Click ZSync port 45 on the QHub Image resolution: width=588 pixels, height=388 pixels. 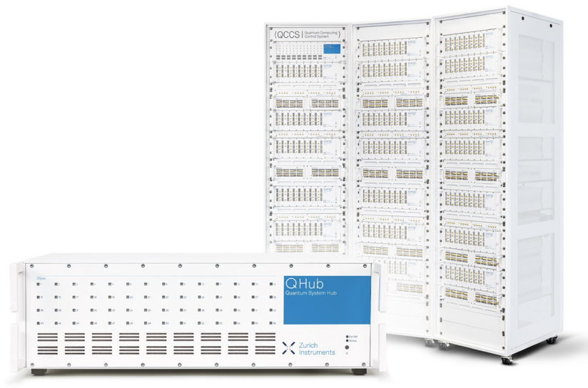[74, 323]
